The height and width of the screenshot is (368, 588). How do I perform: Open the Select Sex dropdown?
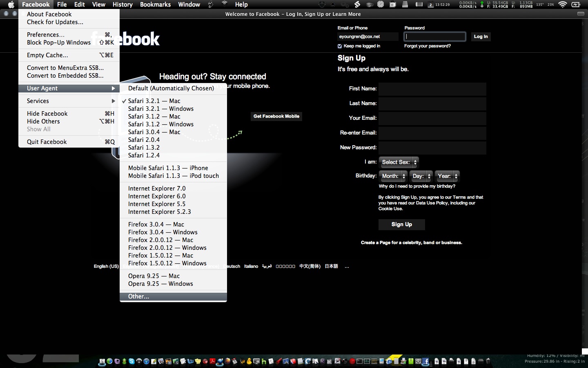(399, 162)
